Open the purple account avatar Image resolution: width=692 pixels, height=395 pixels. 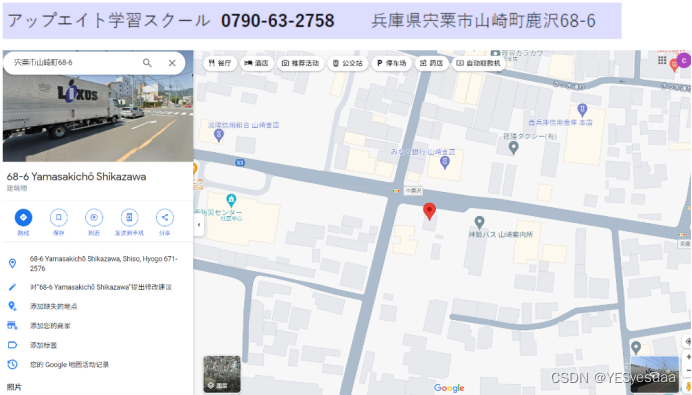pos(684,61)
